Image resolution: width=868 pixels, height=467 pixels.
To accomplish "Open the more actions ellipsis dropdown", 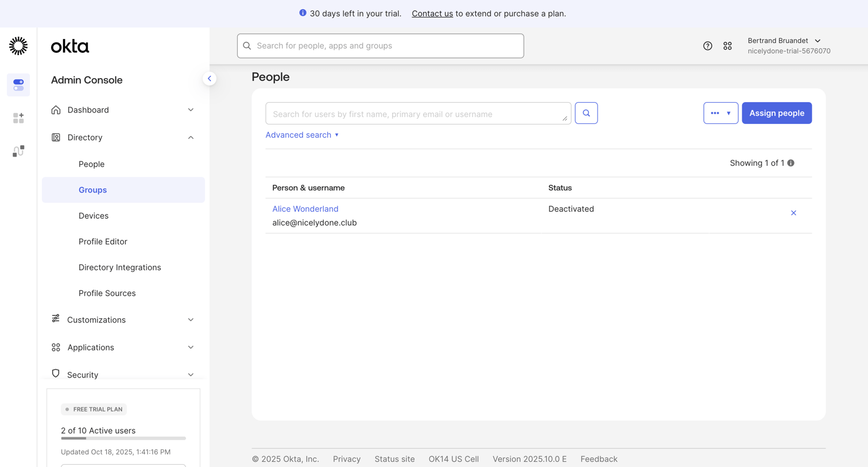I will pyautogui.click(x=720, y=113).
